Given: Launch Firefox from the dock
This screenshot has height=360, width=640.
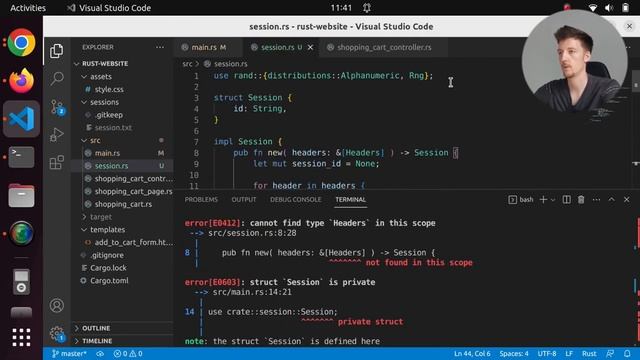Looking at the screenshot, I should [21, 80].
